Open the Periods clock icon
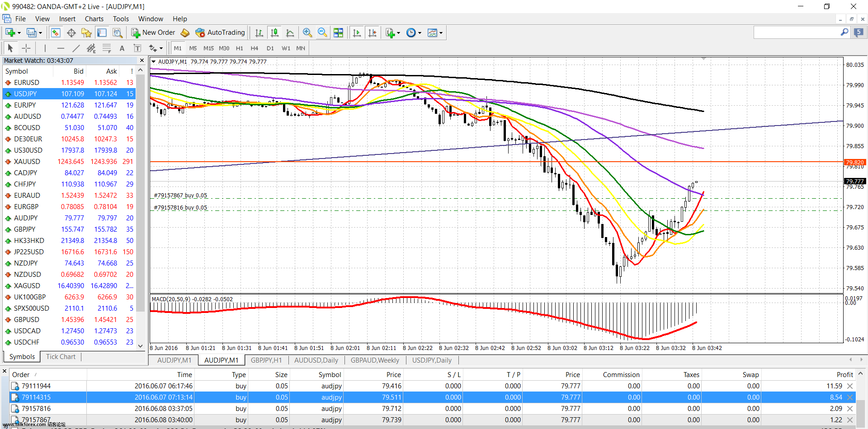This screenshot has height=429, width=868. [411, 33]
